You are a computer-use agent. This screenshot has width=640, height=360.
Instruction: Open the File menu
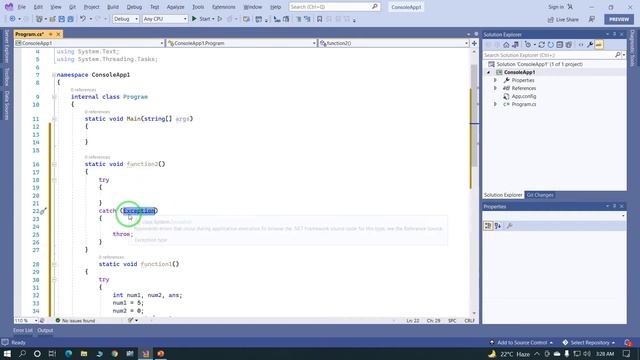[22, 7]
